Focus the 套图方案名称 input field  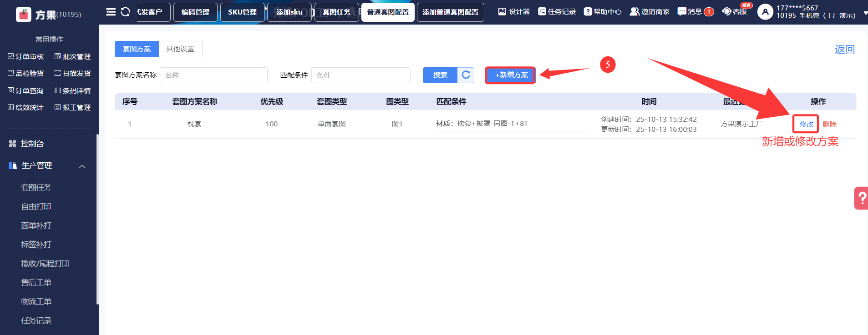pos(213,75)
